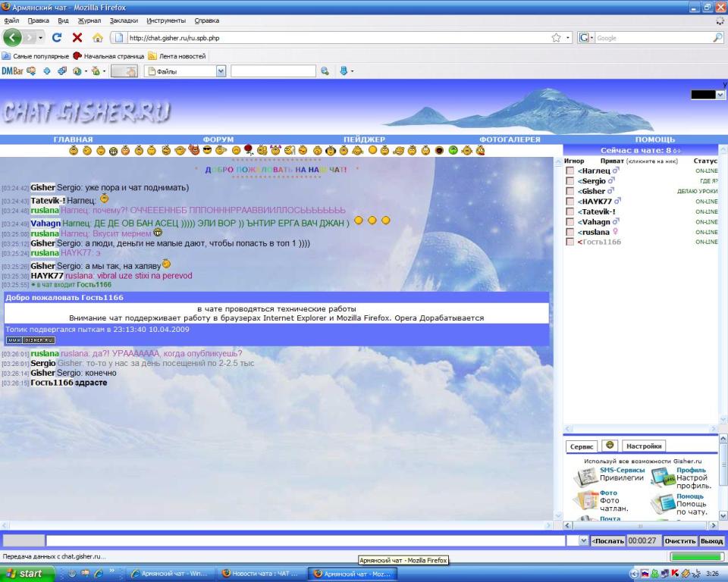Click the red stop loading icon

[77, 37]
